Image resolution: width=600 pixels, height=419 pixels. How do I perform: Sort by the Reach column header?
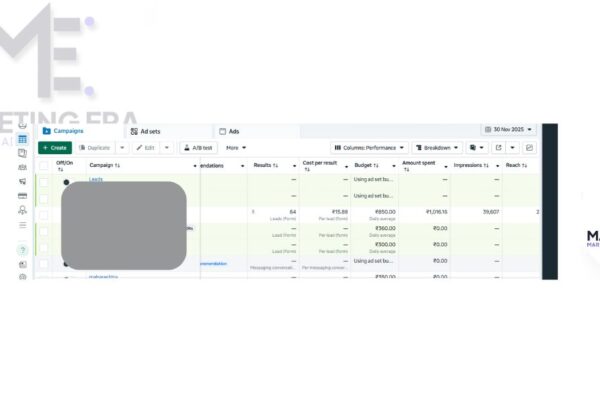point(516,165)
